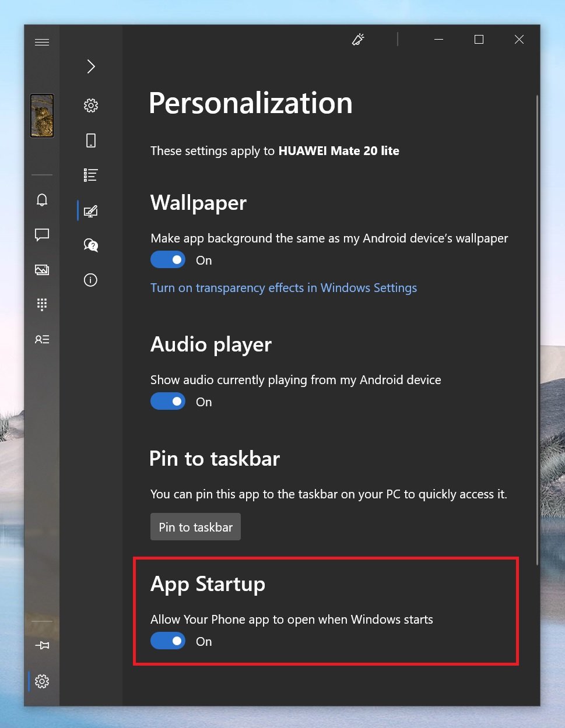The height and width of the screenshot is (728, 565).
Task: Disable the Audio player toggle
Action: click(x=168, y=402)
